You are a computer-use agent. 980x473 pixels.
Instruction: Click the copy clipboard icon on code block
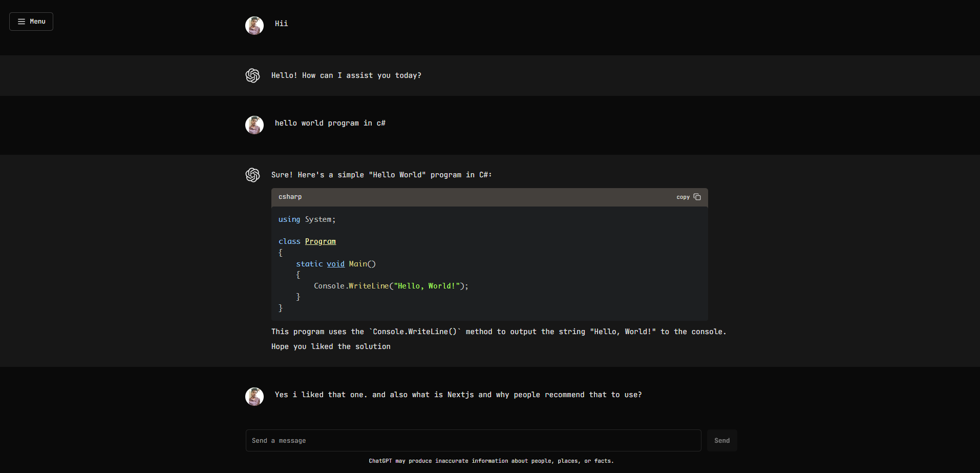point(697,197)
